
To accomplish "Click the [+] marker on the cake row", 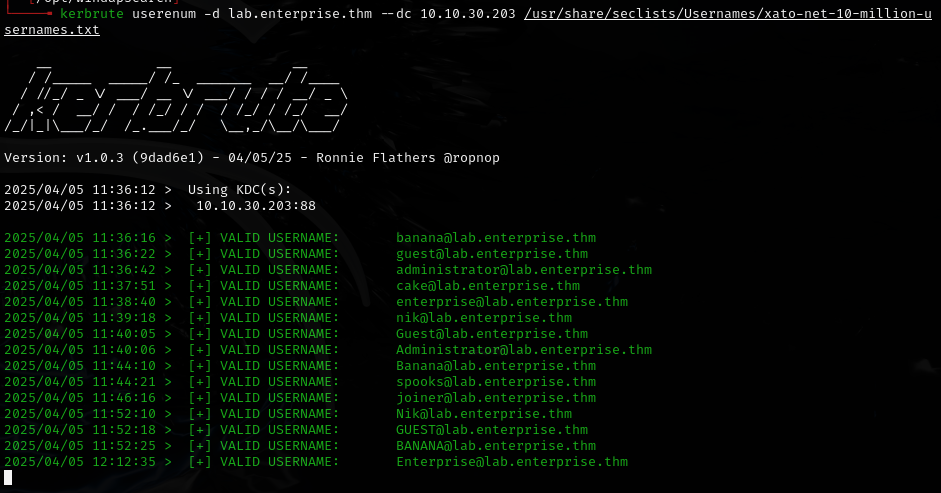I will (200, 286).
